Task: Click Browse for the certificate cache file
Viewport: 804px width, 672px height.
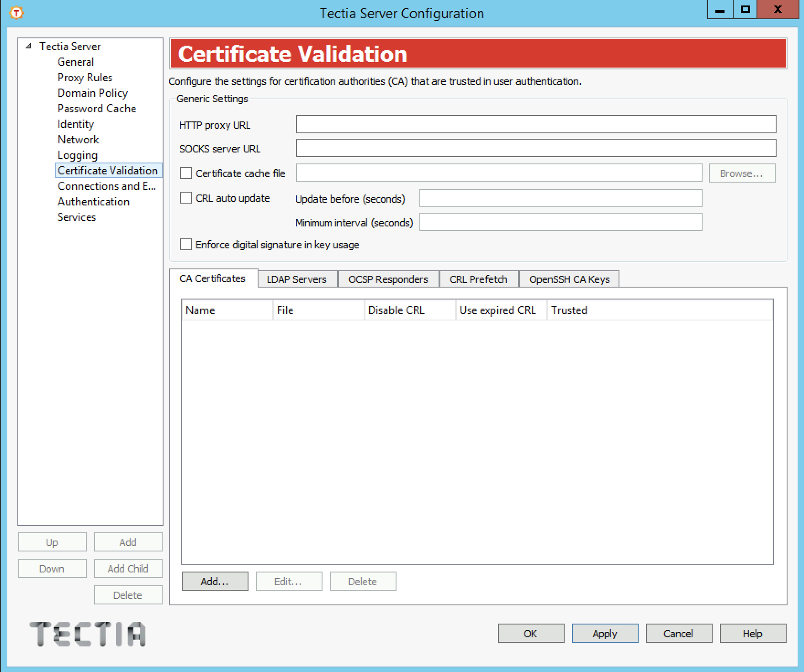Action: 741,173
